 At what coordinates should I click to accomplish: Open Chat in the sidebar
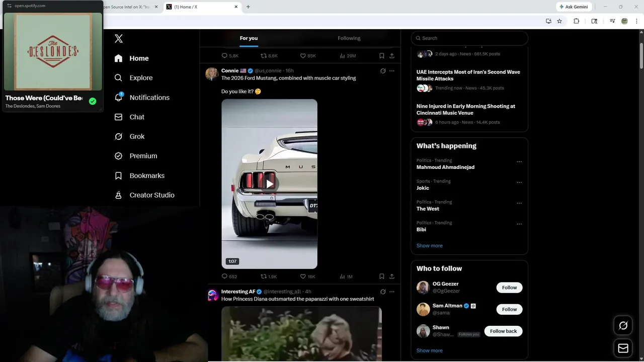pos(129,117)
